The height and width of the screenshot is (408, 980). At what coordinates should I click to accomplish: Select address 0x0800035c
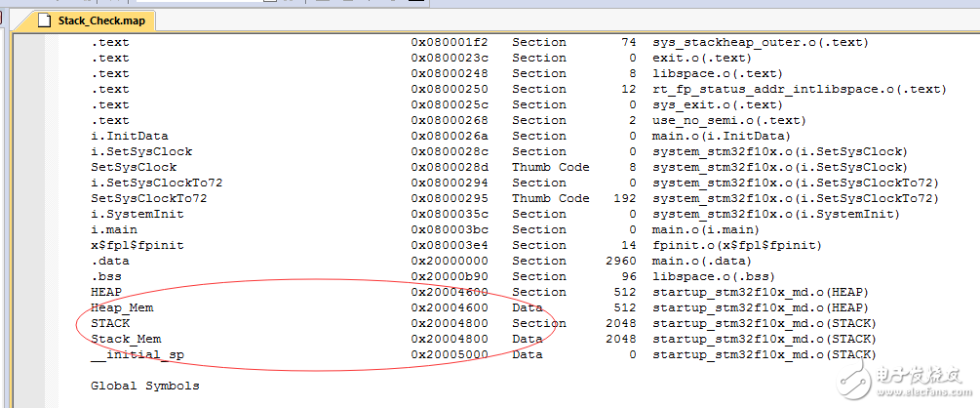point(450,215)
